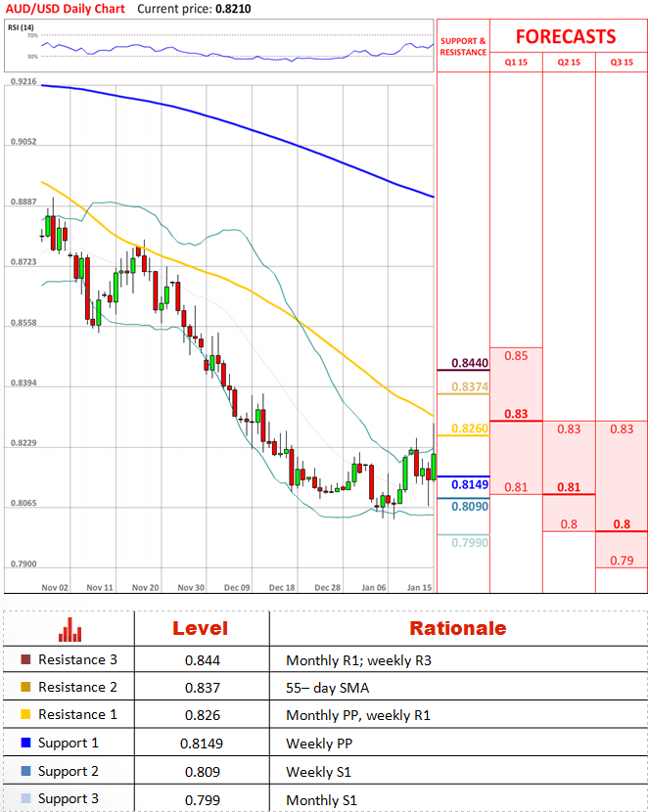Click the 'Resistance 2' row label
The width and height of the screenshot is (648, 812).
click(77, 687)
